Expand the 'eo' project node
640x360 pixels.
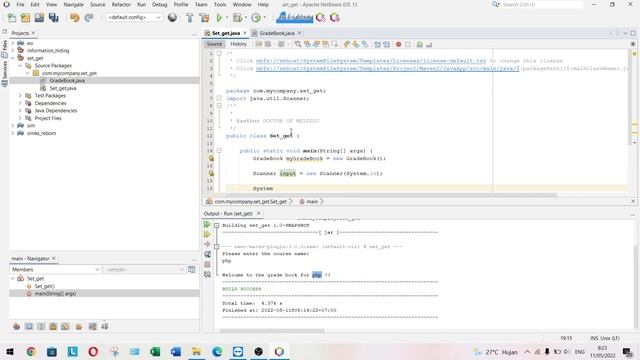coord(13,43)
